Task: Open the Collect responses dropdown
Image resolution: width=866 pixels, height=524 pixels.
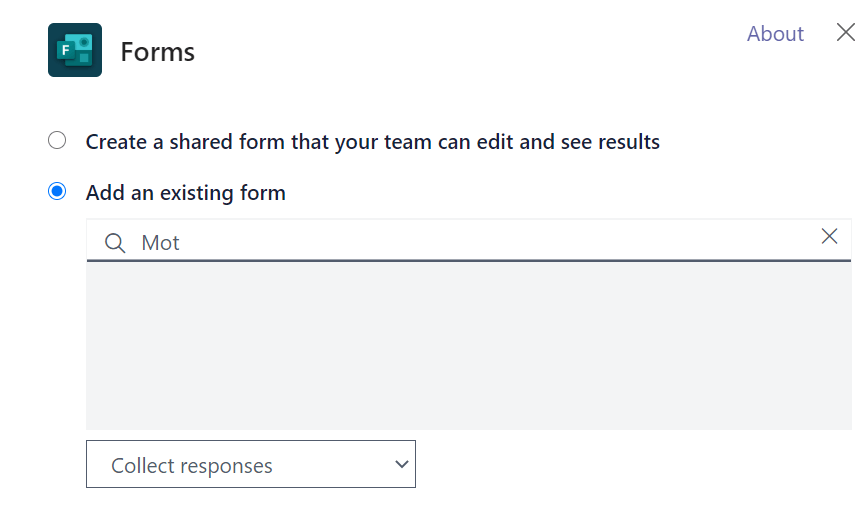Action: pyautogui.click(x=250, y=465)
